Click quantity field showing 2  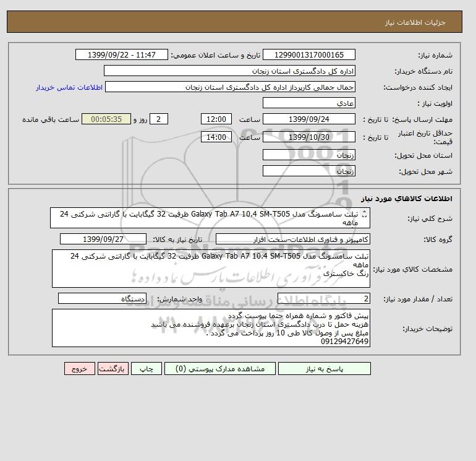click(x=324, y=299)
